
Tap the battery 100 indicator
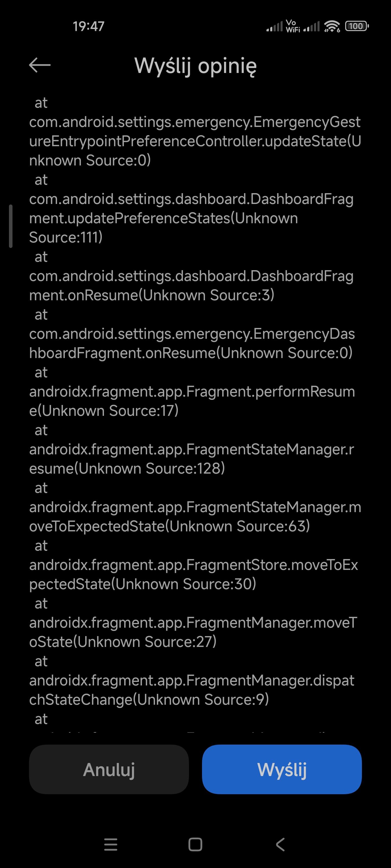point(357,26)
